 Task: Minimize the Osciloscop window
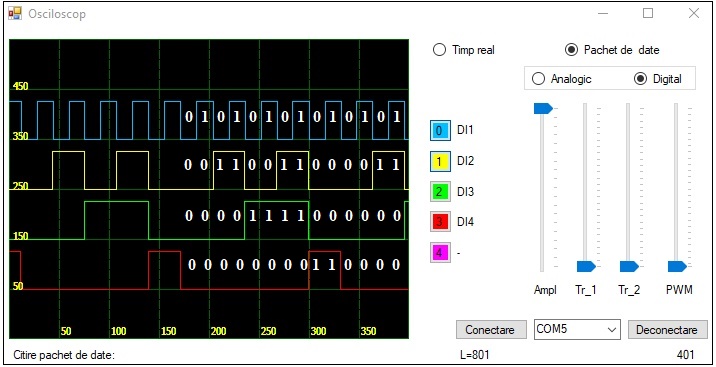603,14
